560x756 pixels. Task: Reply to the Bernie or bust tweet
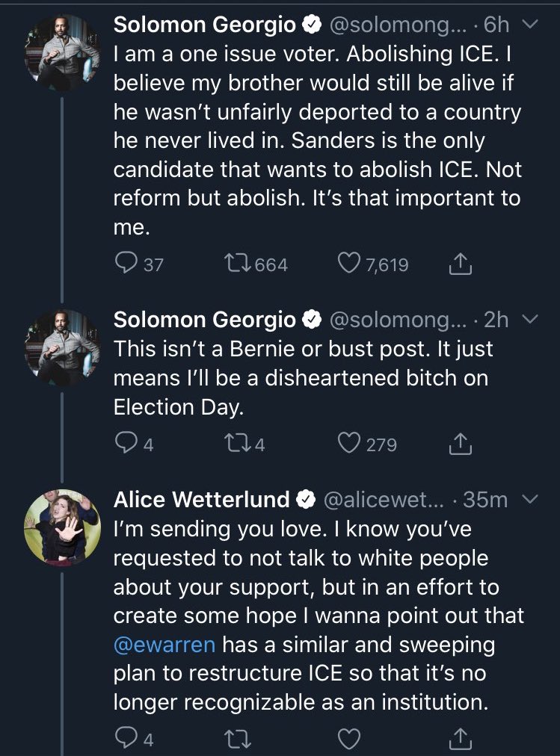(x=126, y=444)
